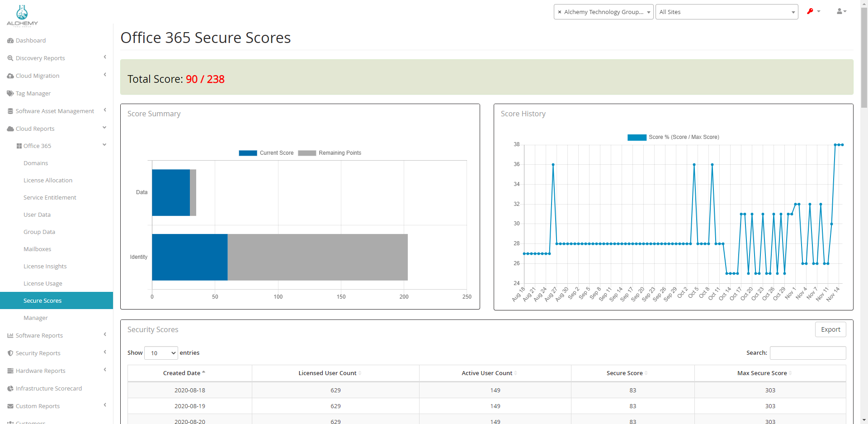The height and width of the screenshot is (424, 868).
Task: Select Mailboxes under Office 365
Action: click(37, 249)
